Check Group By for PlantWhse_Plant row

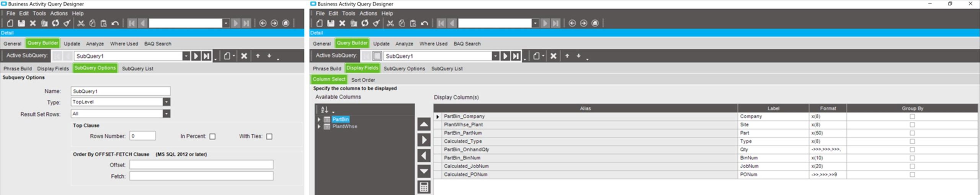coord(912,125)
